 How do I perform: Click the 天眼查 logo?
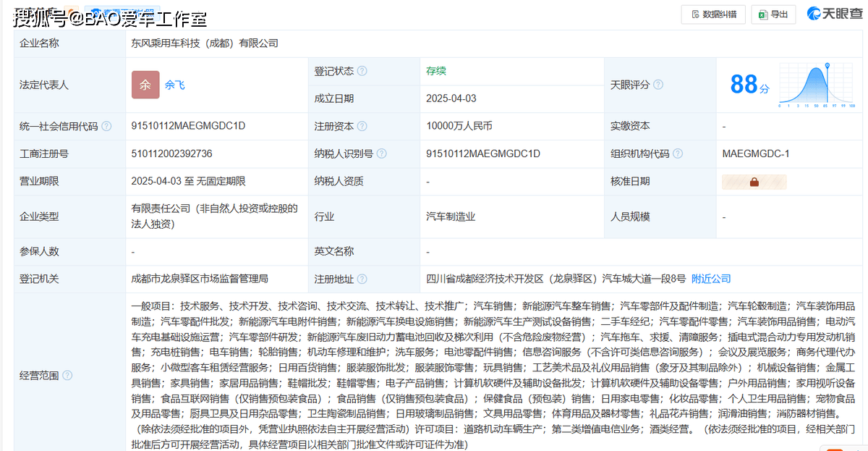pos(833,14)
